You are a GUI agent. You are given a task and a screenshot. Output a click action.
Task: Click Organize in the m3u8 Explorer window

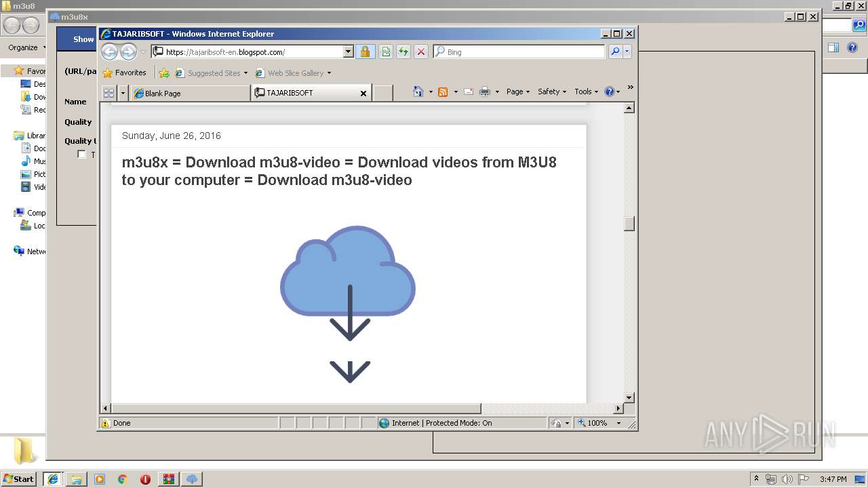(27, 47)
